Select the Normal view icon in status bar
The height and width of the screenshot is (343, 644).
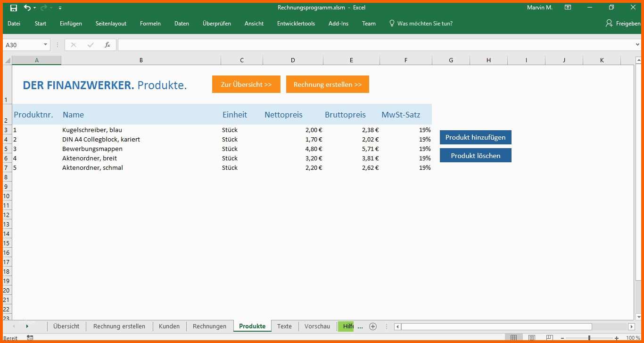pyautogui.click(x=514, y=338)
